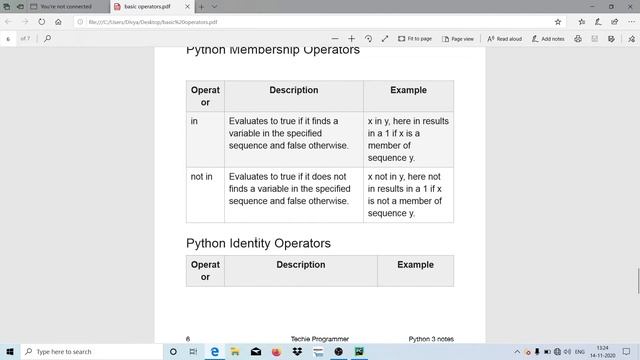Add this page to favorites star

tap(558, 22)
